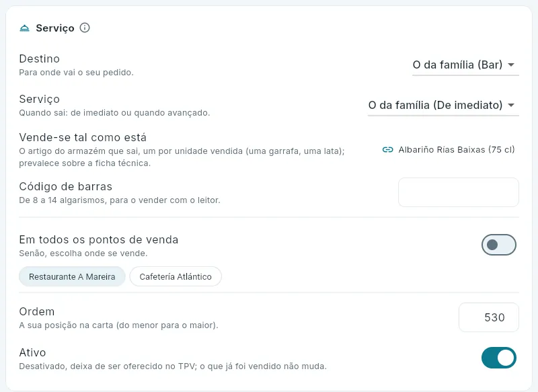Click the text 'Para onde vai o seu pedido.'

coord(76,73)
